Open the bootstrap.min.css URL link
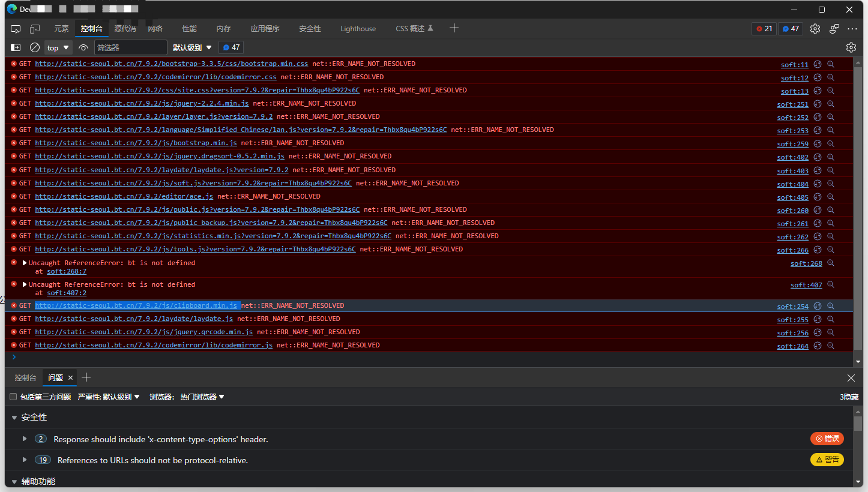Viewport: 868px width, 492px height. [171, 64]
